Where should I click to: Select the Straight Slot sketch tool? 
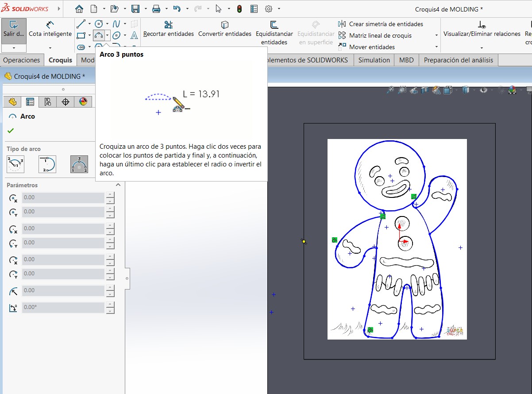[x=81, y=47]
